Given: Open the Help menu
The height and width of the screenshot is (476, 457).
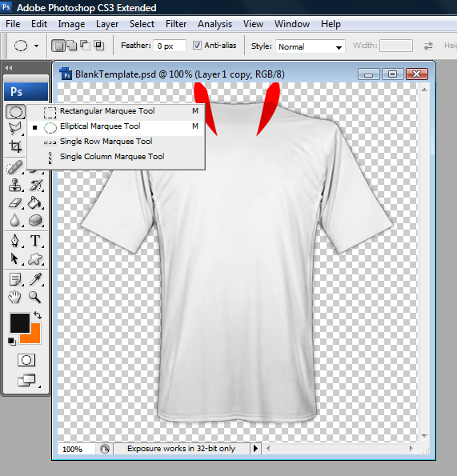Looking at the screenshot, I should (331, 24).
